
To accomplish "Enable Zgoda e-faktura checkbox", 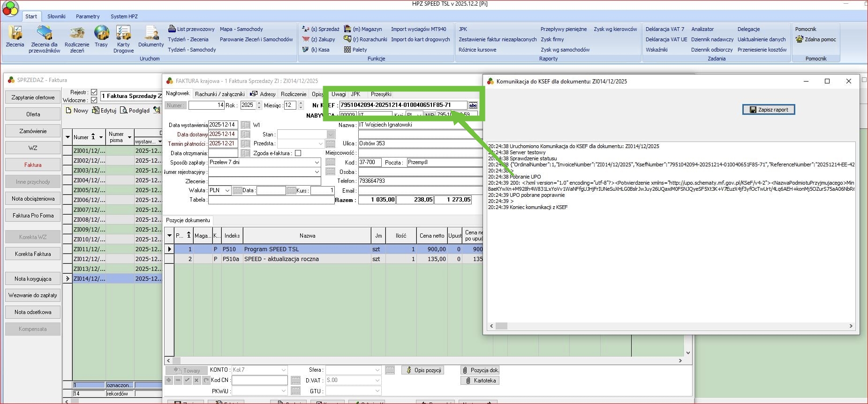I will pos(298,153).
